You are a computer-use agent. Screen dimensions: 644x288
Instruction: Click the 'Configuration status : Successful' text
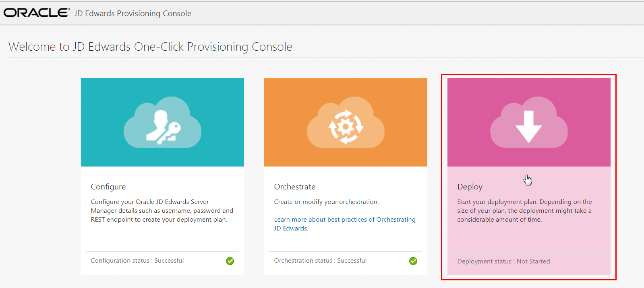(137, 261)
